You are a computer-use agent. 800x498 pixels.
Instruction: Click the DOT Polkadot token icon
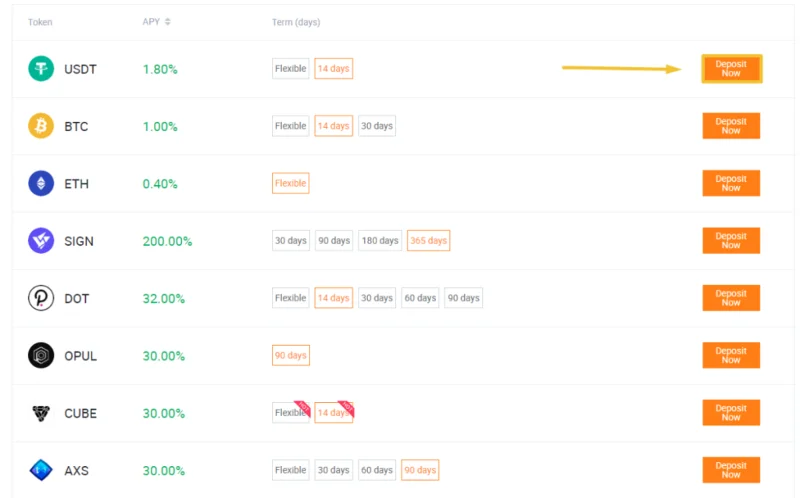tap(41, 298)
